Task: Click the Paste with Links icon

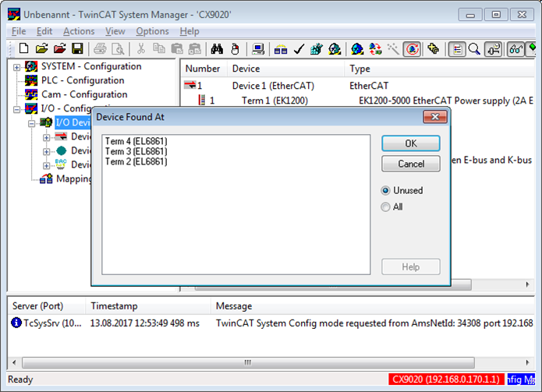Action: 195,48
